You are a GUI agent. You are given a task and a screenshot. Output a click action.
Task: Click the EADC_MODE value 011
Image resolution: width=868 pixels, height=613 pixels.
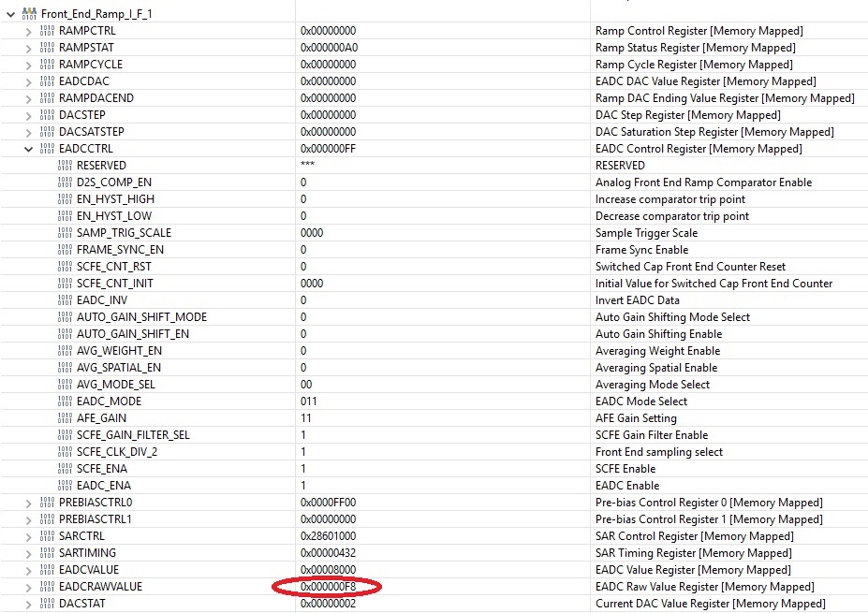tap(309, 401)
